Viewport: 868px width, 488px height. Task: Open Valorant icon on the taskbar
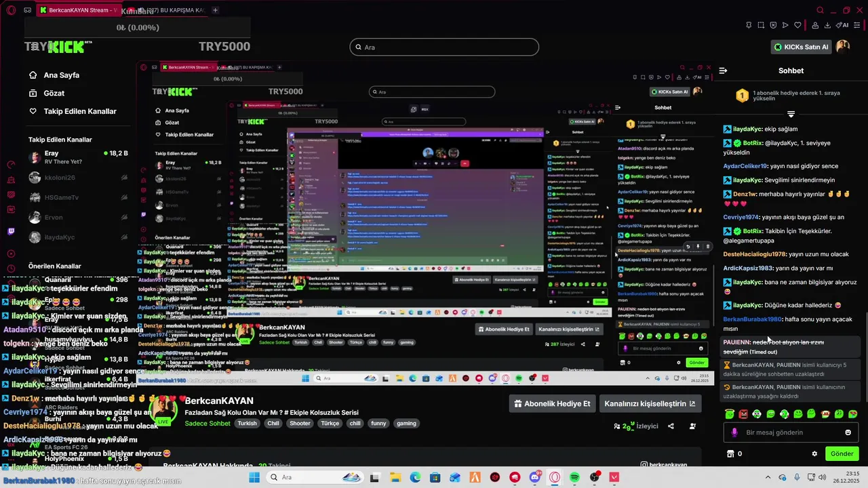click(614, 477)
